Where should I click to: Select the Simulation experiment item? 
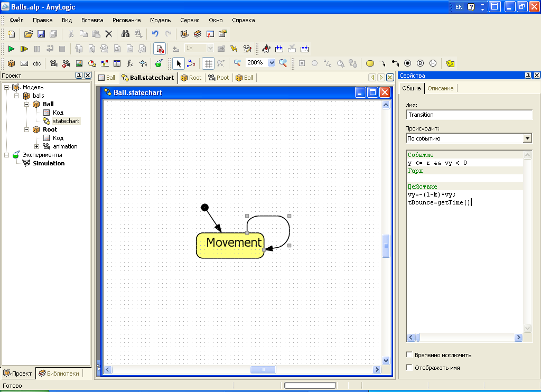click(x=49, y=163)
